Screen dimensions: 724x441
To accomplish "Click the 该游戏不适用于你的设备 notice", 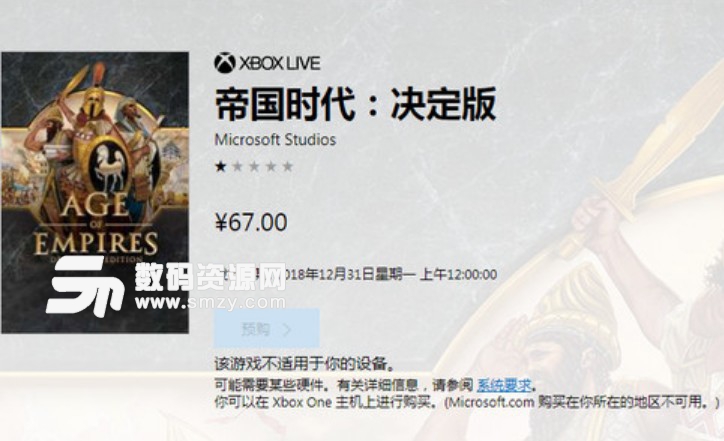I will (x=305, y=364).
